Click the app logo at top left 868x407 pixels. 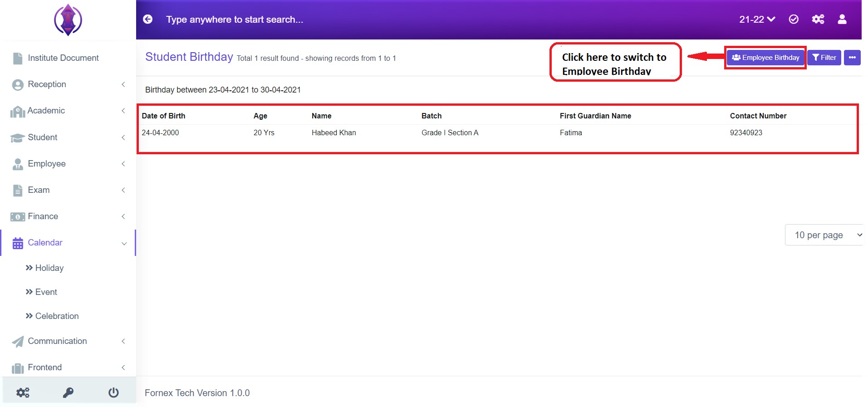point(68,20)
